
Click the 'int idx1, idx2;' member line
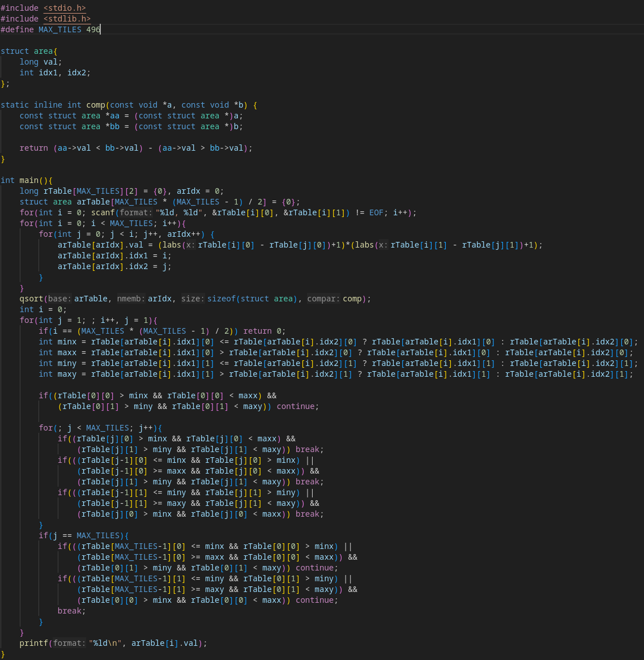pyautogui.click(x=55, y=73)
